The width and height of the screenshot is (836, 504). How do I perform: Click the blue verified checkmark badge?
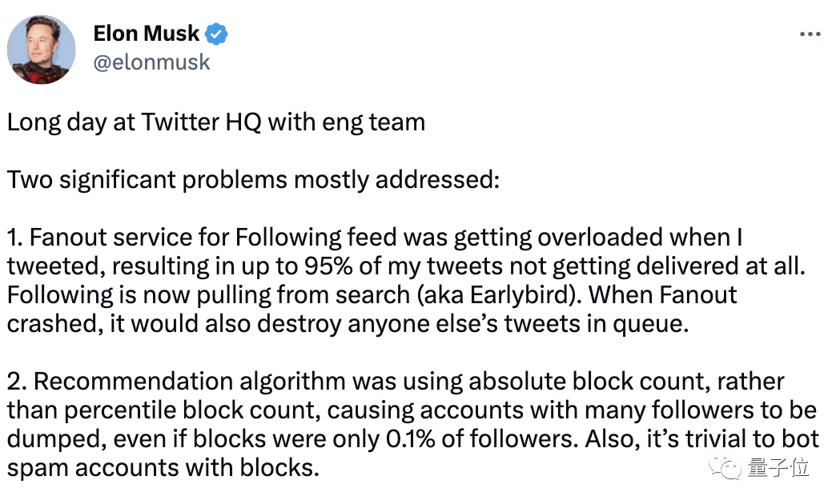click(216, 34)
